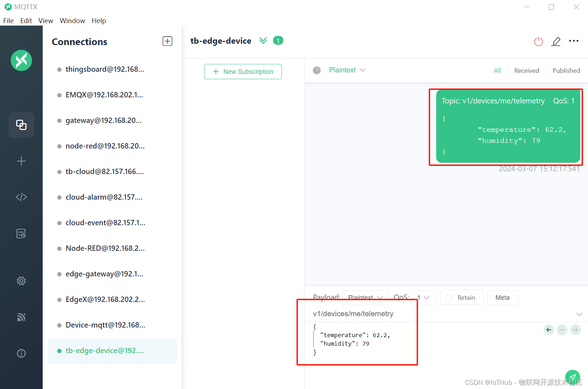Send the message with the paper plane icon
The height and width of the screenshot is (389, 588).
(x=572, y=377)
